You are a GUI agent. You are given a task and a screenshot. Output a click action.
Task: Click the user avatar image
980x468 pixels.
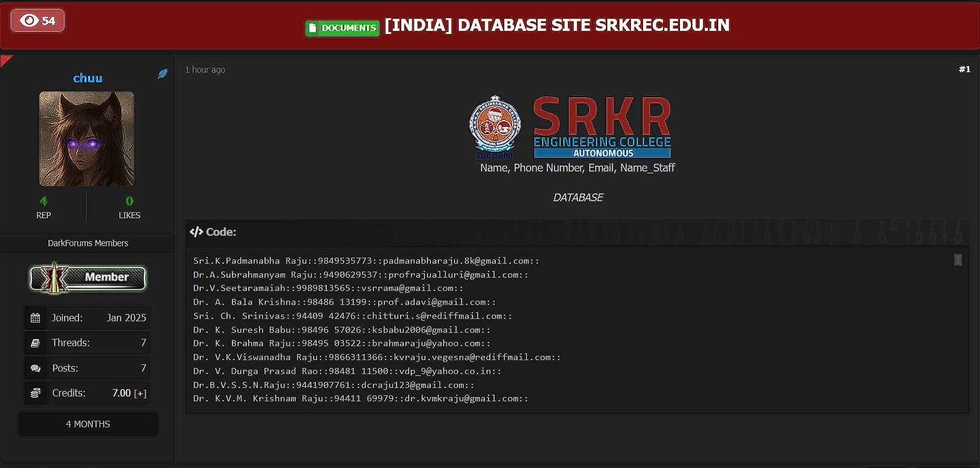click(87, 139)
